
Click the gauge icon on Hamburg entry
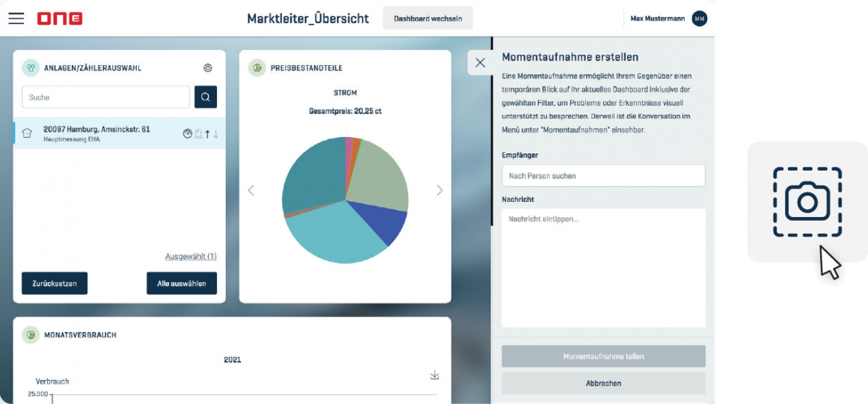[187, 134]
